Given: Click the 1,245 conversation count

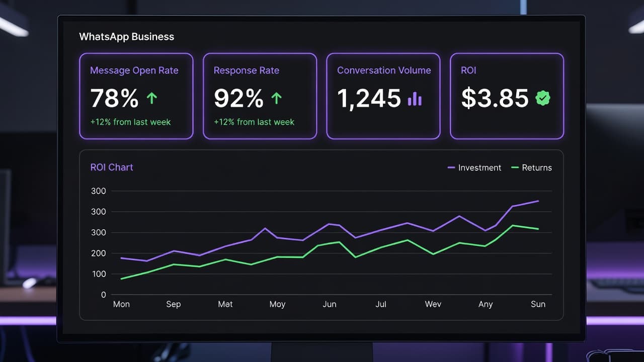Looking at the screenshot, I should 369,98.
